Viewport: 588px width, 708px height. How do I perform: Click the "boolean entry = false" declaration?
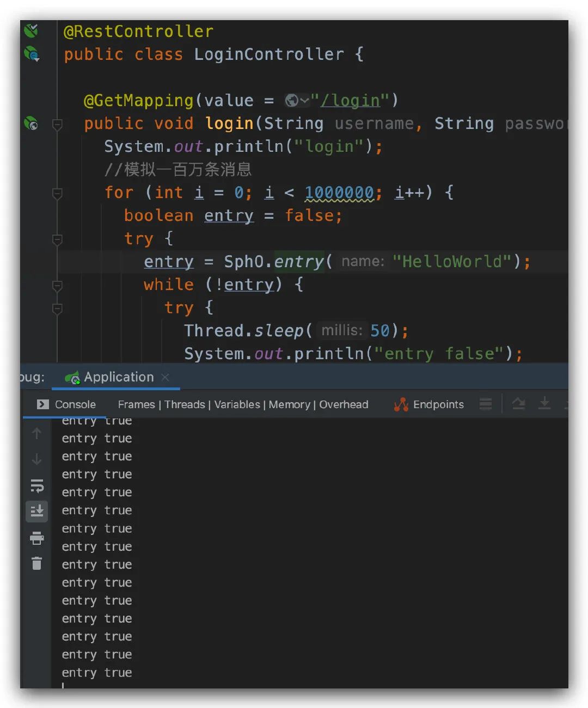(233, 216)
